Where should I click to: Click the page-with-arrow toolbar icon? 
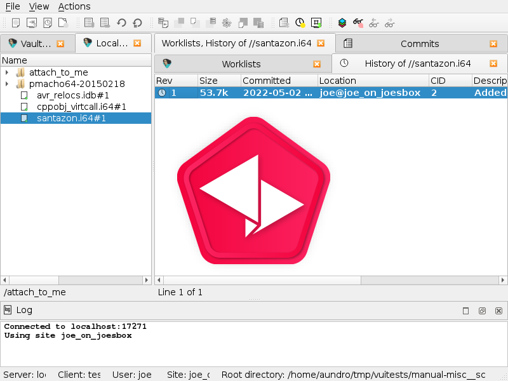pos(32,23)
